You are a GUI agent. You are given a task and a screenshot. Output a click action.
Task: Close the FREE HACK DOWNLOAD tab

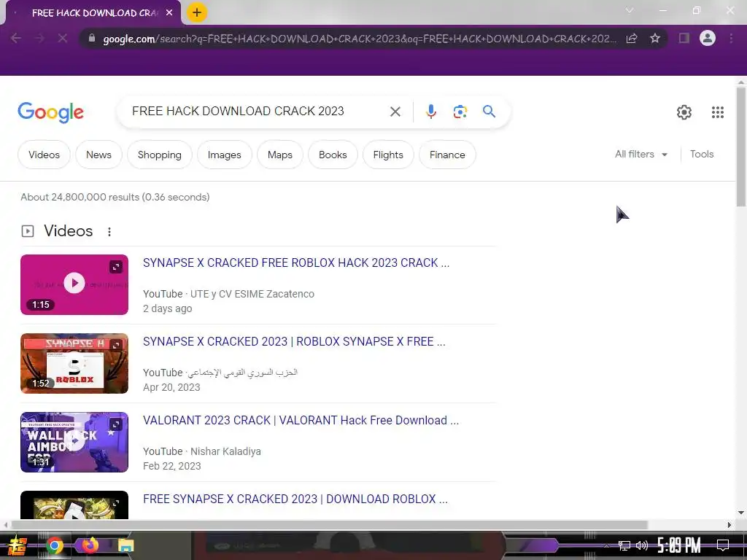point(169,13)
